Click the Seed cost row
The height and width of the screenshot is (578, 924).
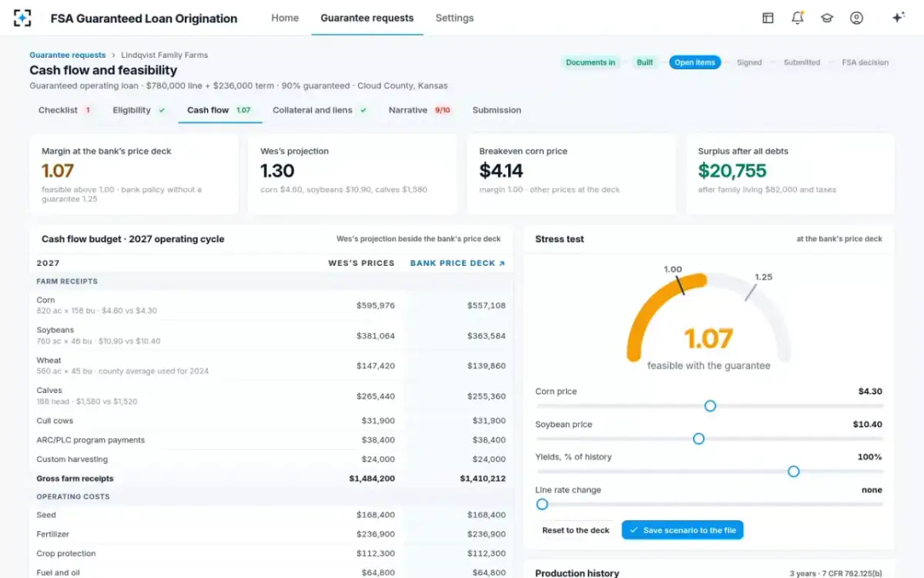[x=271, y=515]
